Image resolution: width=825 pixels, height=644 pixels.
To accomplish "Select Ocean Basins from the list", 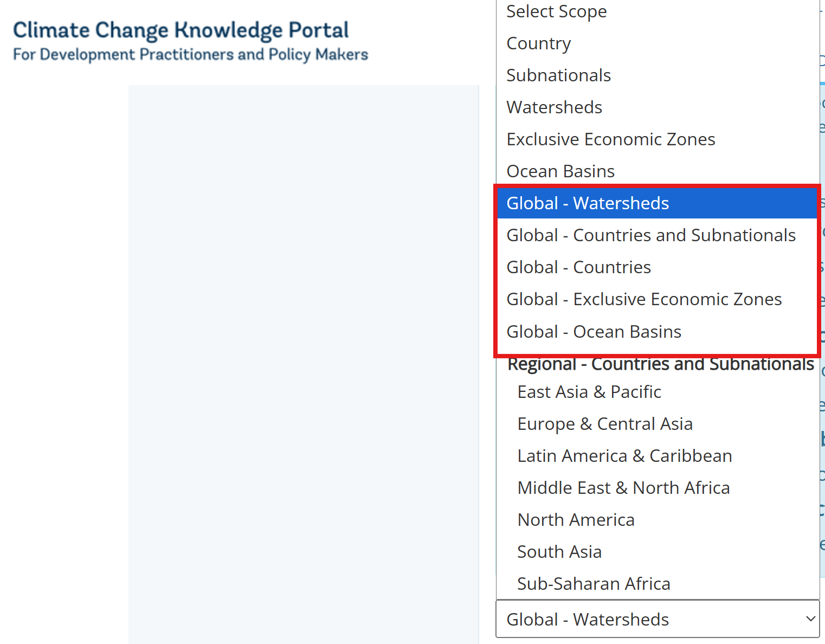I will tap(560, 171).
